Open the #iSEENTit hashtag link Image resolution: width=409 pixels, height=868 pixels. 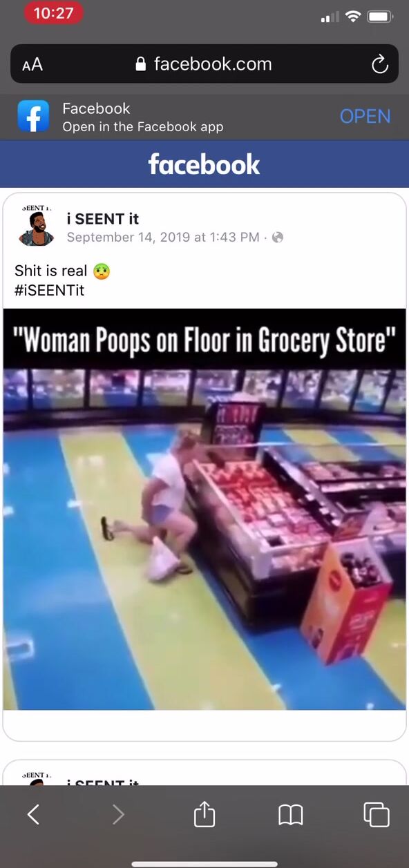(x=49, y=290)
